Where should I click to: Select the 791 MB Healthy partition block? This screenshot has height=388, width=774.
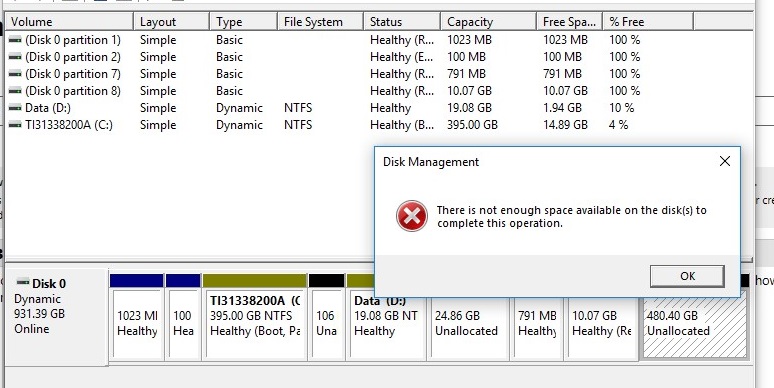(538, 328)
